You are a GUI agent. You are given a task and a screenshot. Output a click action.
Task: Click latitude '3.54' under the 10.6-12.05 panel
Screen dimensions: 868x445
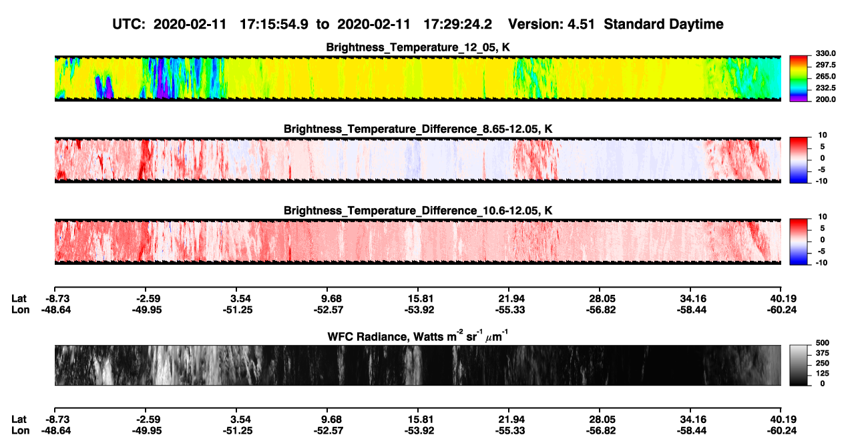tap(236, 298)
